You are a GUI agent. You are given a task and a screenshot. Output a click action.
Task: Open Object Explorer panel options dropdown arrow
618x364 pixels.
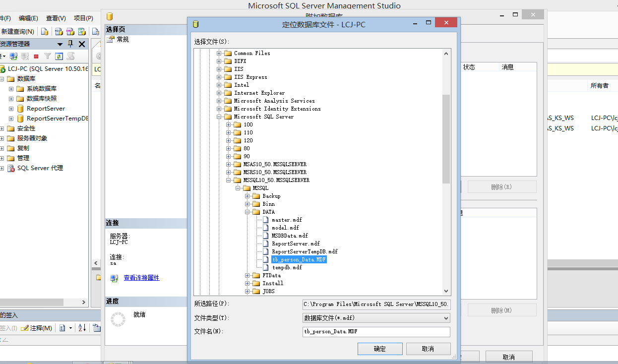[x=60, y=44]
